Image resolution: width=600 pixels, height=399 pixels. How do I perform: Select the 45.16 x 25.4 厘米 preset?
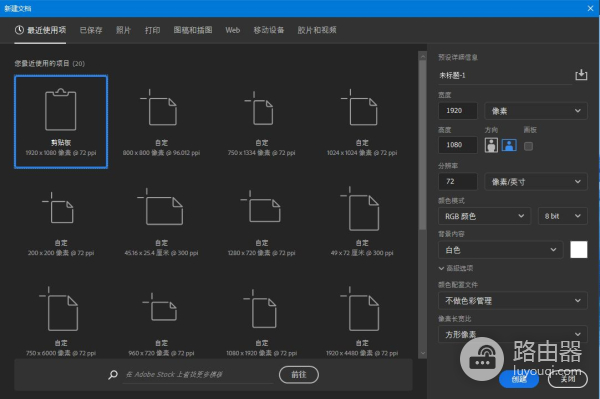point(161,222)
